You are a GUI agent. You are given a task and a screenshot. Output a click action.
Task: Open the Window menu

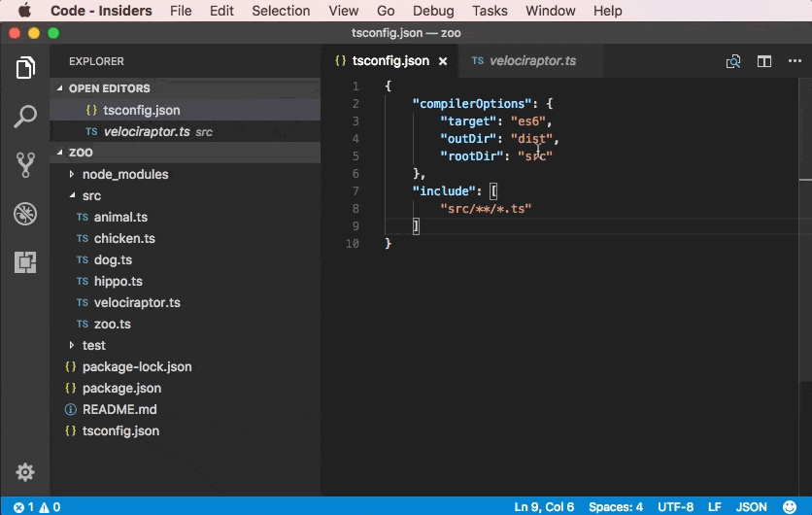550,11
